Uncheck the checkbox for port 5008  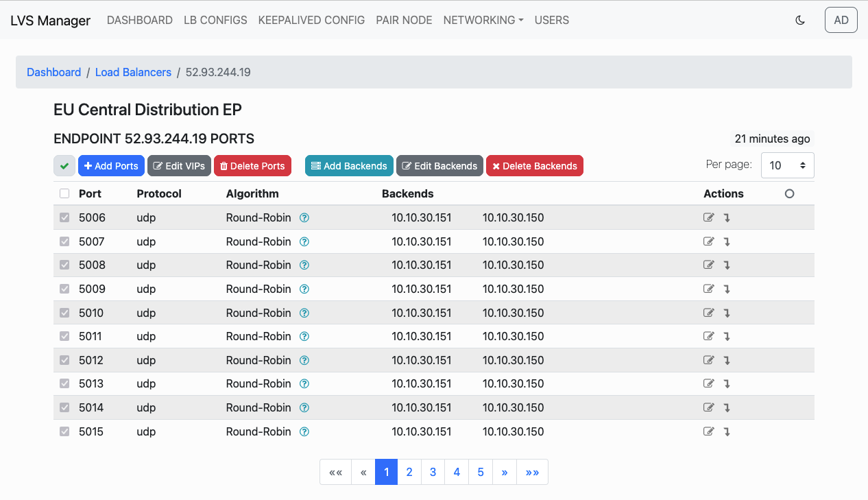coord(64,265)
